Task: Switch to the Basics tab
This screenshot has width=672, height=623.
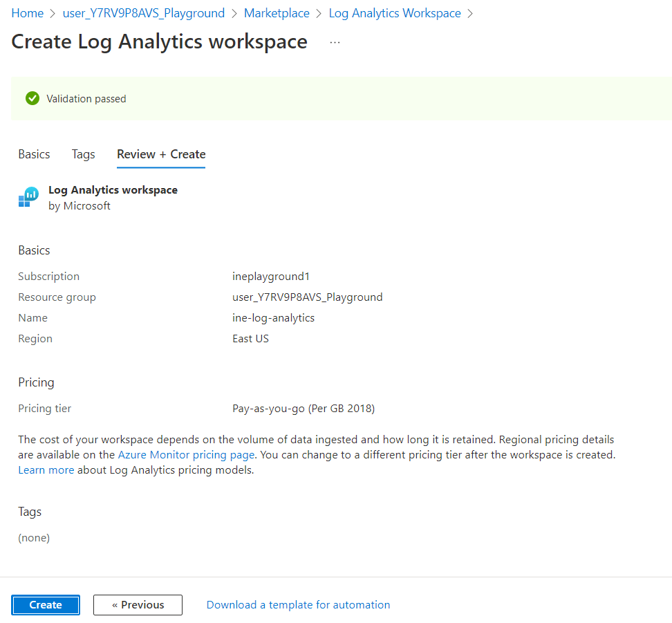Action: coord(34,154)
